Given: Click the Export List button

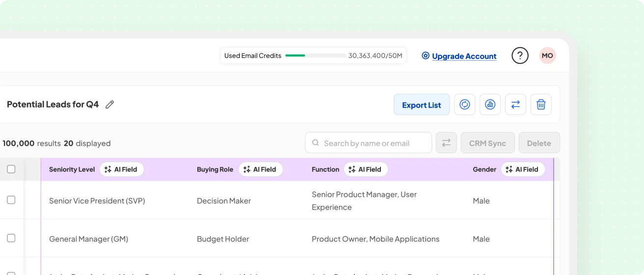Looking at the screenshot, I should coord(421,105).
